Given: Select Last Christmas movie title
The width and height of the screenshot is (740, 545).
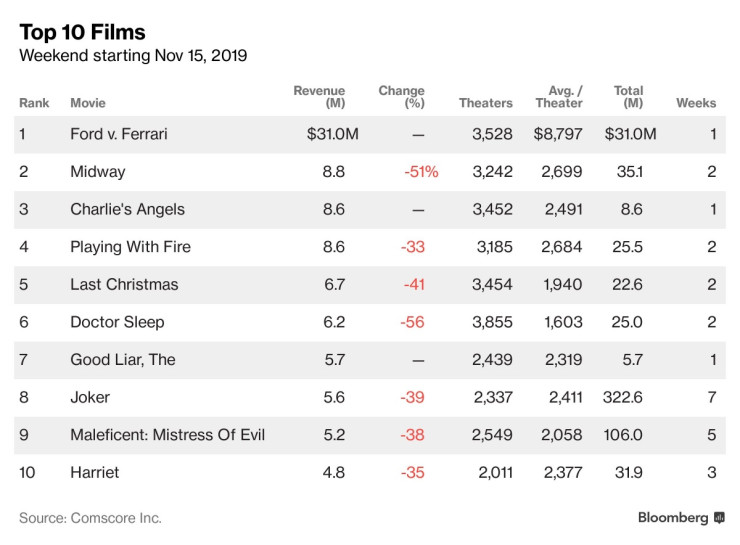Looking at the screenshot, I should (124, 285).
